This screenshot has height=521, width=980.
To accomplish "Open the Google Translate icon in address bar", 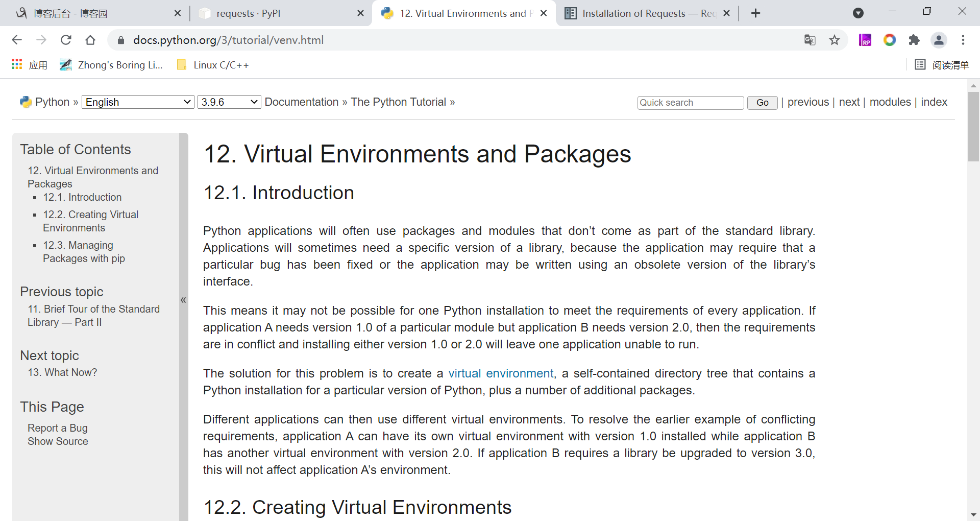I will (x=810, y=40).
